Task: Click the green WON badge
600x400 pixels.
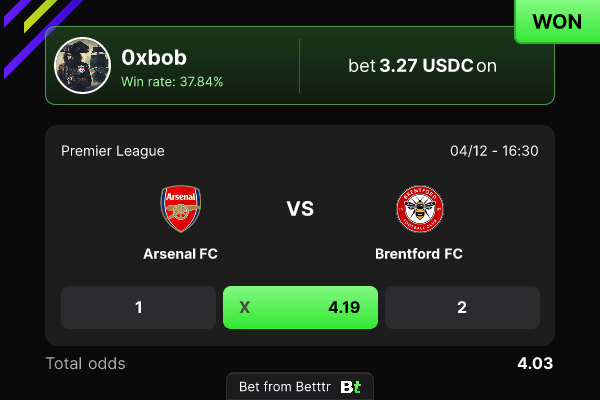Action: coord(557,21)
